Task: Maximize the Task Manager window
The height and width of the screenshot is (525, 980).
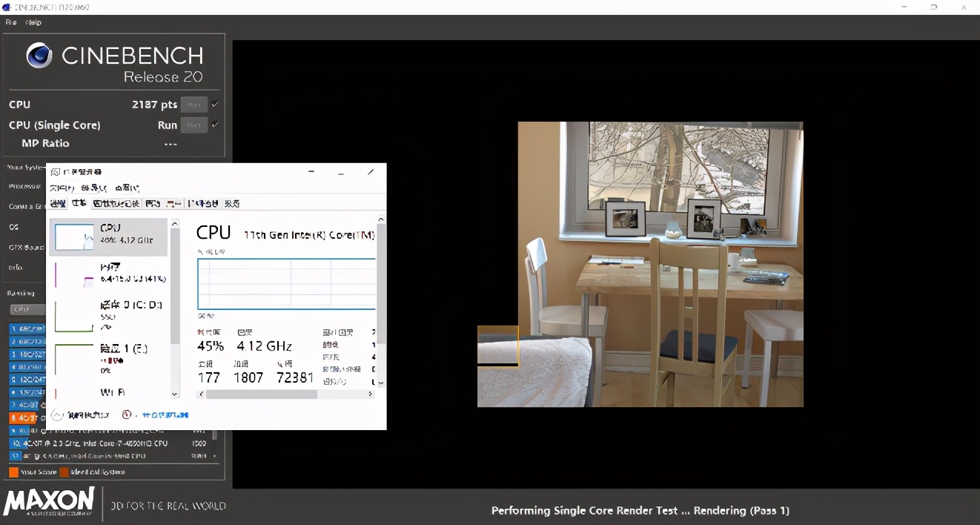Action: tap(341, 172)
